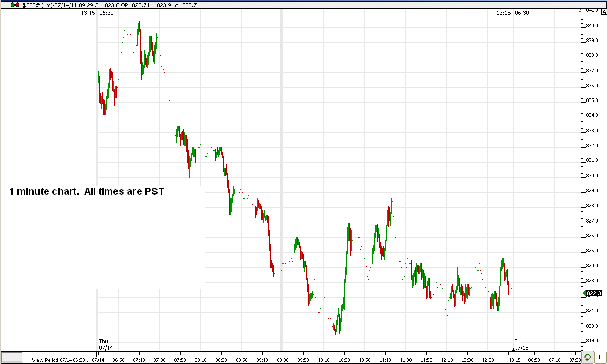Viewport: 607px width, 364px height.
Task: Click the 'Lo=823.7' low value in the title
Action: pyautogui.click(x=184, y=5)
